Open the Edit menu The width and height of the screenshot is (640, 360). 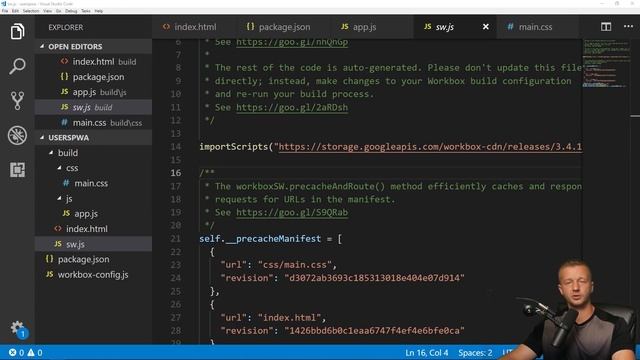pyautogui.click(x=15, y=11)
